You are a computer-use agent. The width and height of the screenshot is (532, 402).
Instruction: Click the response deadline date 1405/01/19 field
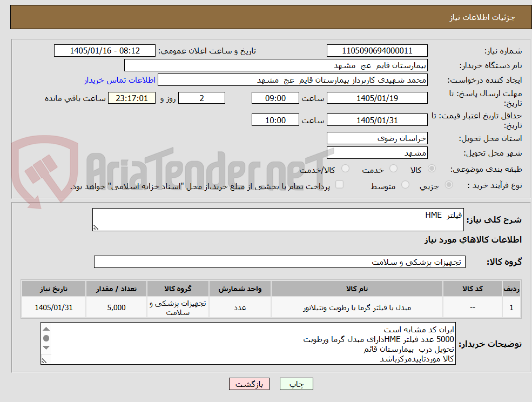[x=377, y=98]
